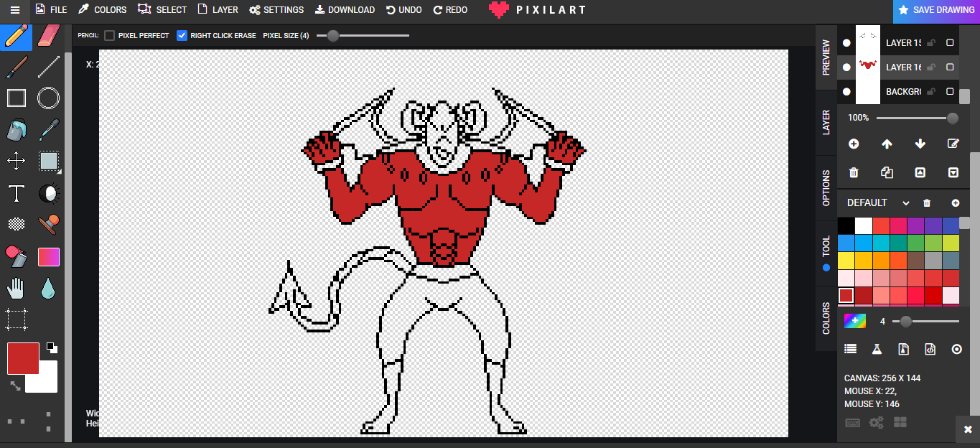Toggle visibility dot of Layer 15

point(846,43)
